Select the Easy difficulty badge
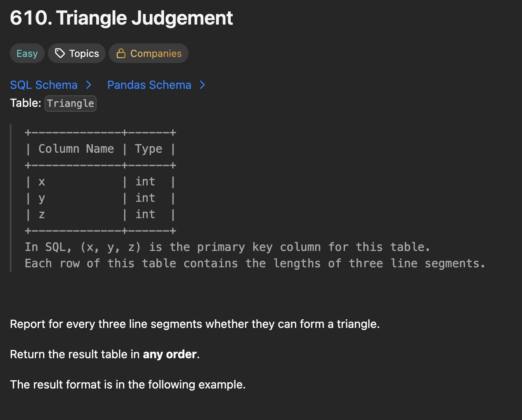Image resolution: width=522 pixels, height=420 pixels. [x=27, y=53]
